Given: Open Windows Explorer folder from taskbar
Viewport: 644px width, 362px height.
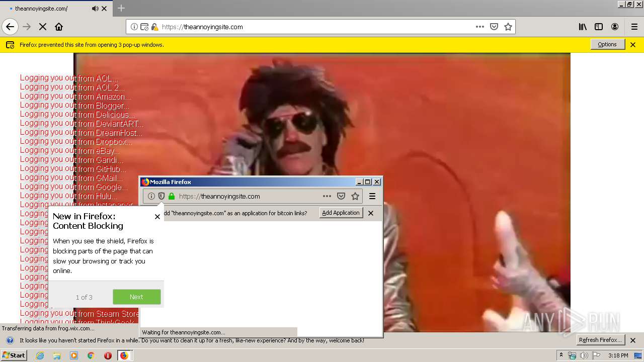Looking at the screenshot, I should coord(57,355).
